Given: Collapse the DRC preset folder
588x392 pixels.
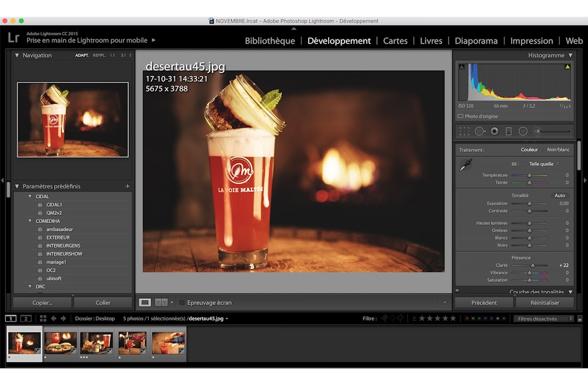Looking at the screenshot, I should pyautogui.click(x=30, y=287).
